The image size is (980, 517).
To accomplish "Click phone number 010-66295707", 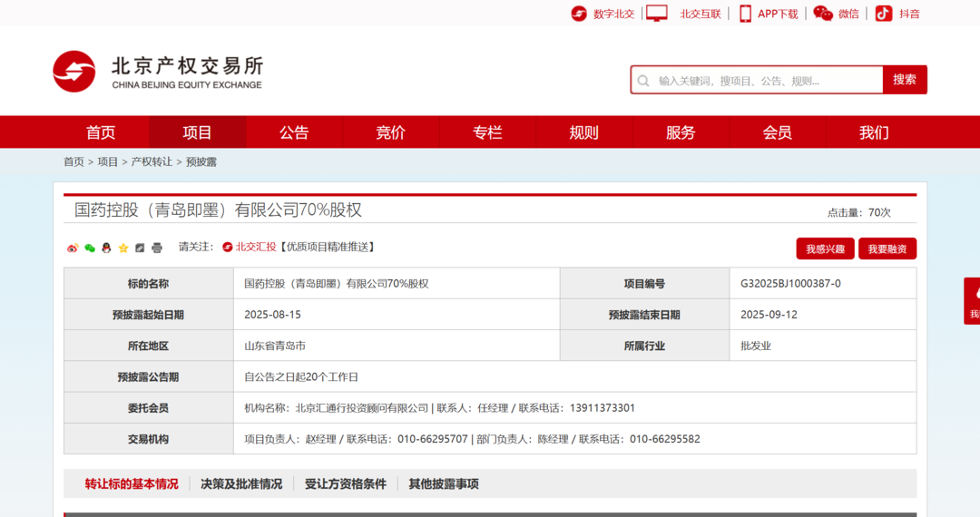I will (x=433, y=439).
